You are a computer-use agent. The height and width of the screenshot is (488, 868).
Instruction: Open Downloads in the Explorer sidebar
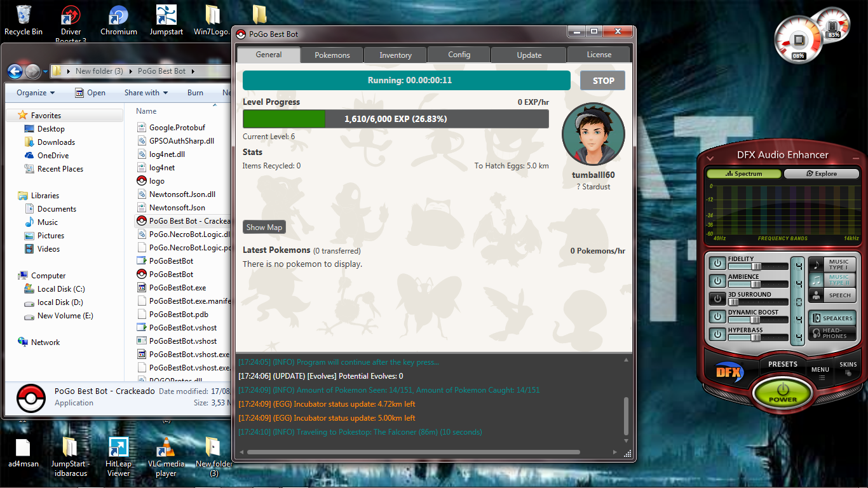pos(56,142)
